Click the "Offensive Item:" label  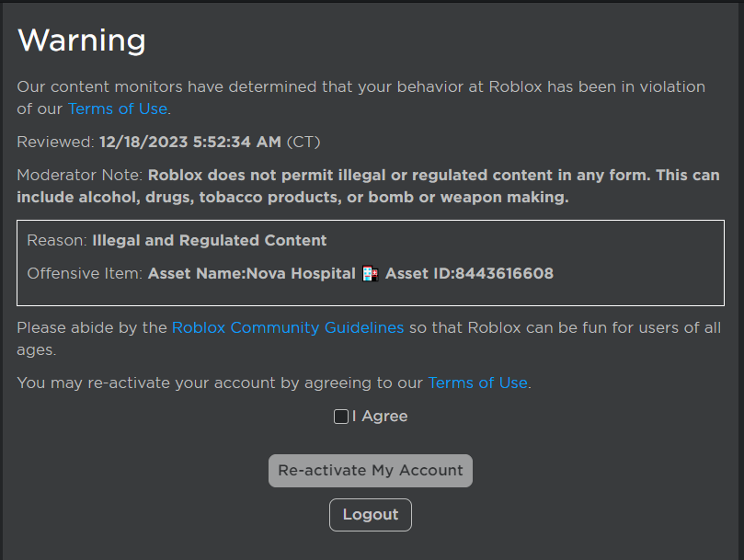(x=85, y=274)
